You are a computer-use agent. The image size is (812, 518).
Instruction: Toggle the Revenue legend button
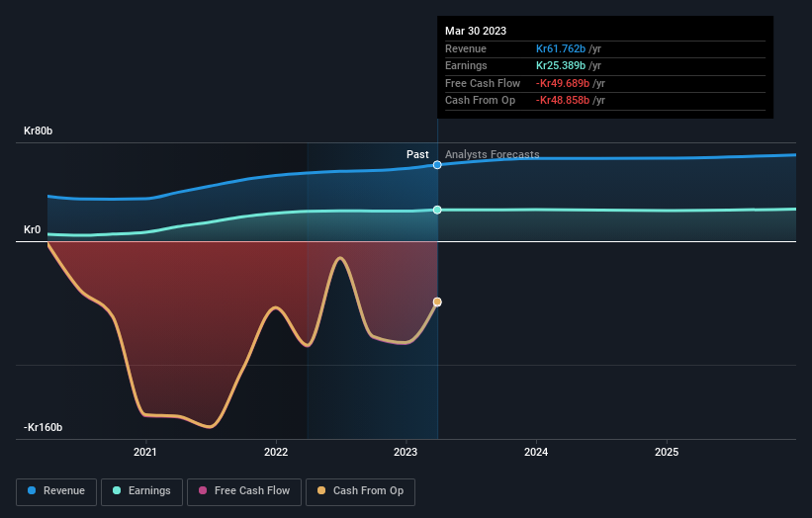tap(56, 491)
